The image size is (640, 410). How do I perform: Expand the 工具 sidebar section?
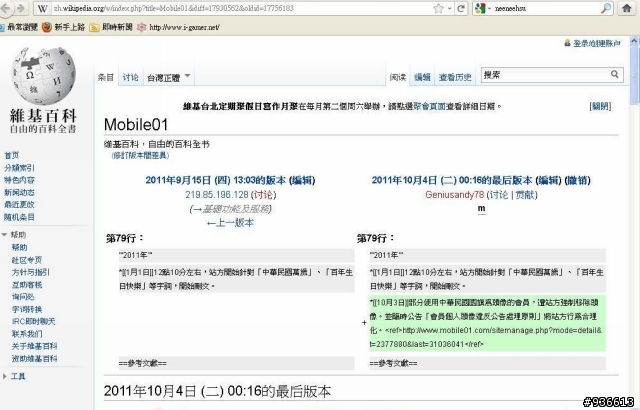(14, 376)
